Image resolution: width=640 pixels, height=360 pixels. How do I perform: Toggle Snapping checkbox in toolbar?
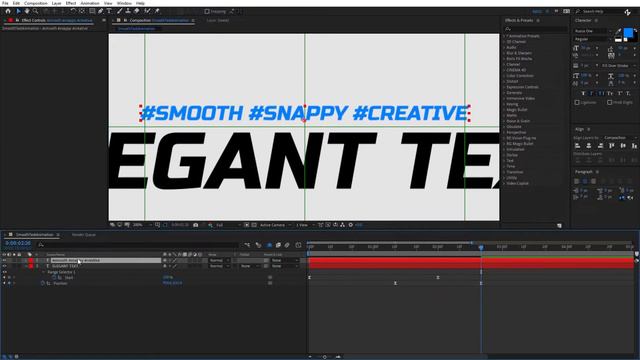pos(207,11)
